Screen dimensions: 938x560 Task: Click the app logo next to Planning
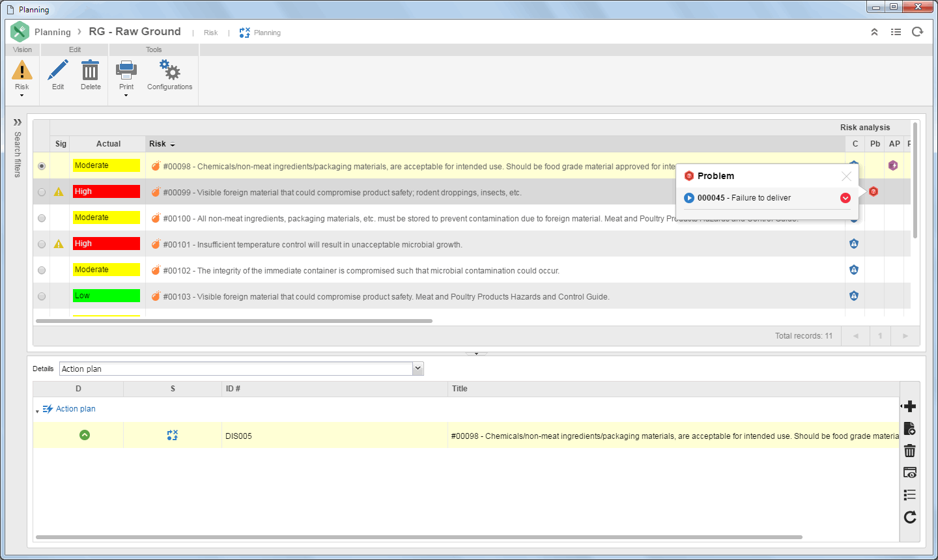(x=20, y=31)
